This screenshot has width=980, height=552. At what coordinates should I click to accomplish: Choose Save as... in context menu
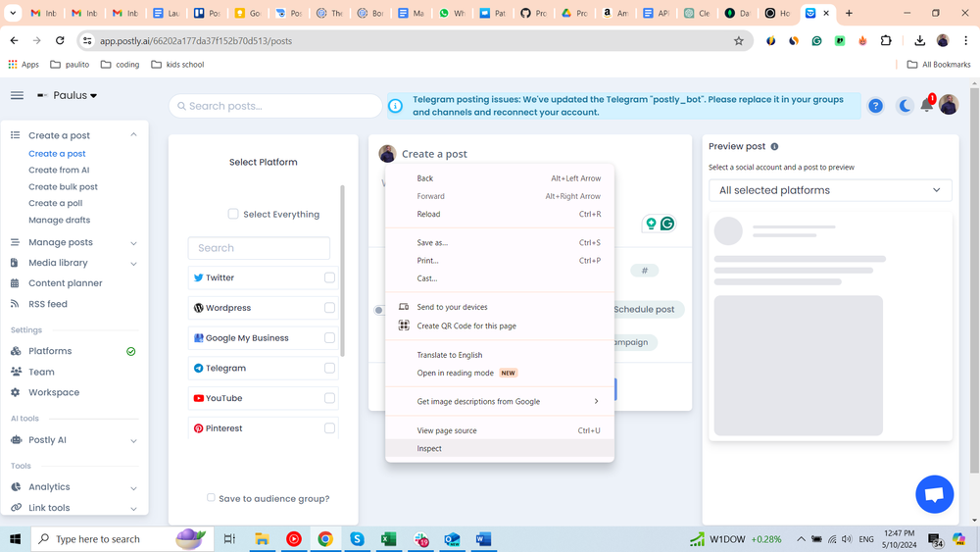pyautogui.click(x=500, y=242)
